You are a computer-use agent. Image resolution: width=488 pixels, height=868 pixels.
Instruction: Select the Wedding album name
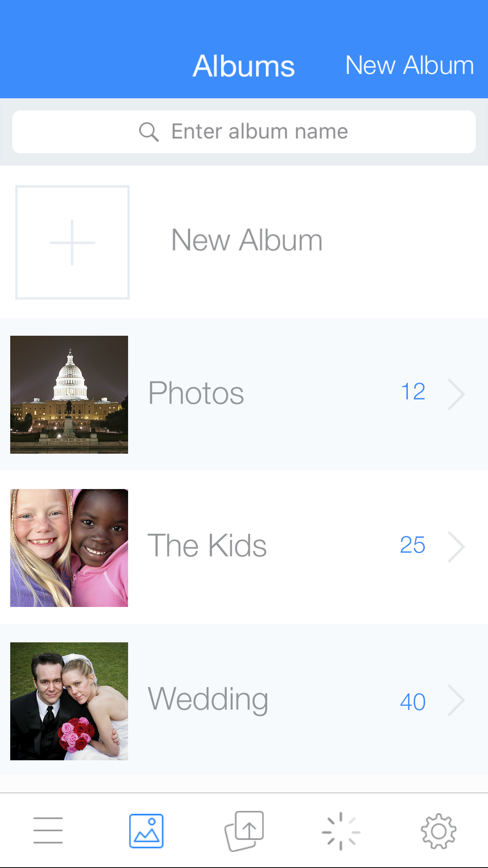pyautogui.click(x=208, y=700)
